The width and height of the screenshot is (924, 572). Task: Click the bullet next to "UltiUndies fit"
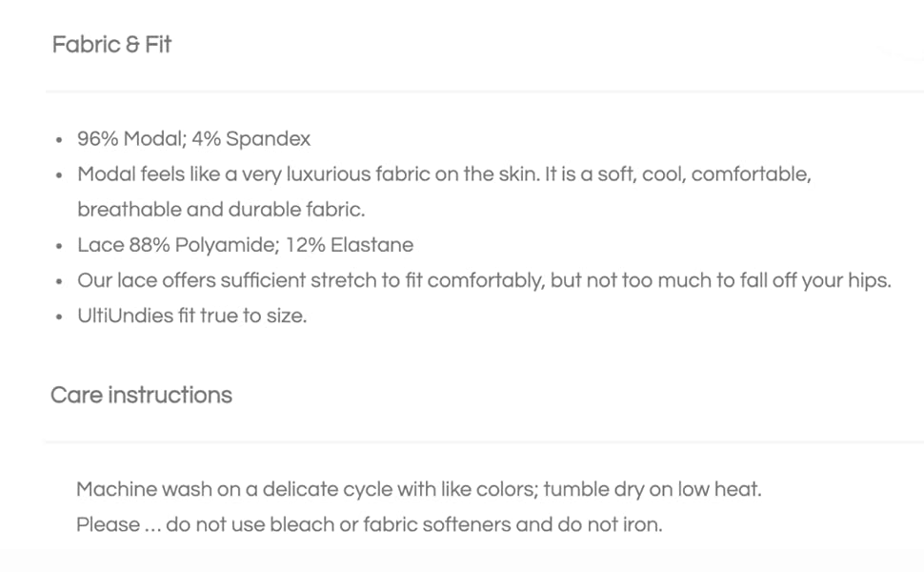point(60,317)
